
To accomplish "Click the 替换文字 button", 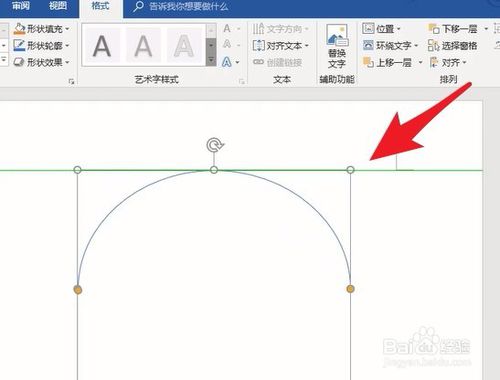I will [337, 46].
